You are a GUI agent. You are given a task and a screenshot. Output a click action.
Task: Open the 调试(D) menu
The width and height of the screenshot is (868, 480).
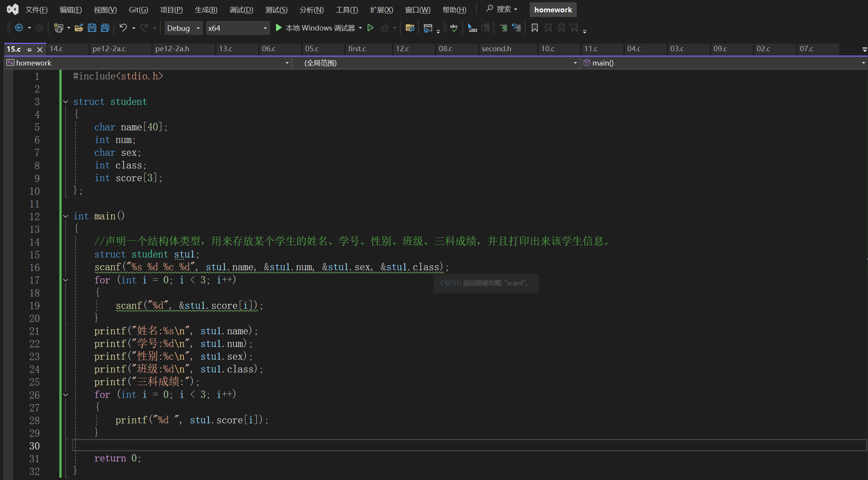tap(241, 10)
